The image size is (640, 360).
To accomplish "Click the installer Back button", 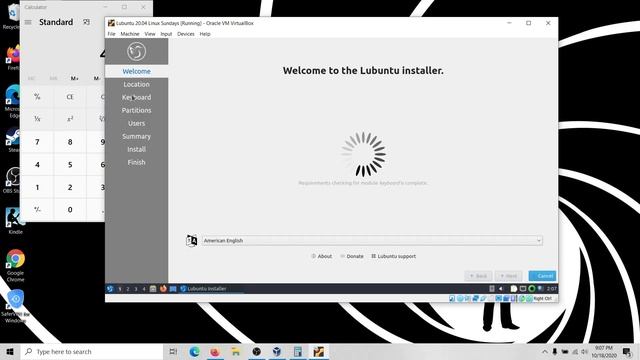I will pos(478,276).
